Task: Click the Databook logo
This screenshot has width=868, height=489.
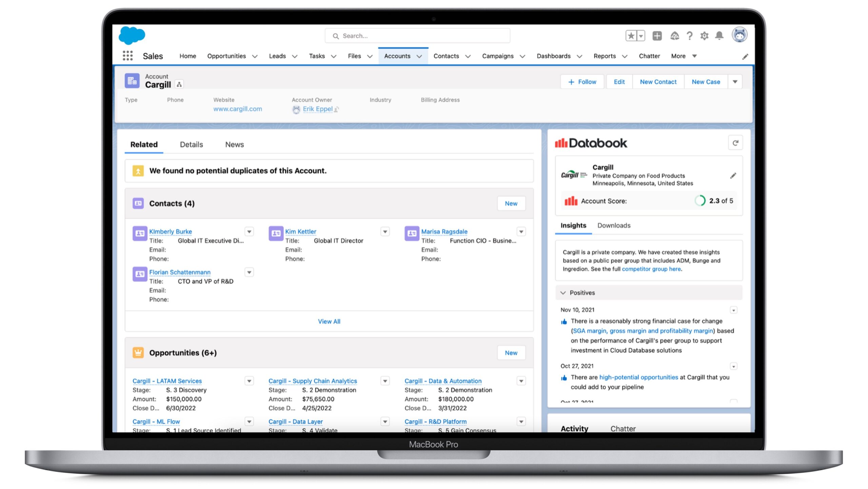Action: coord(591,143)
